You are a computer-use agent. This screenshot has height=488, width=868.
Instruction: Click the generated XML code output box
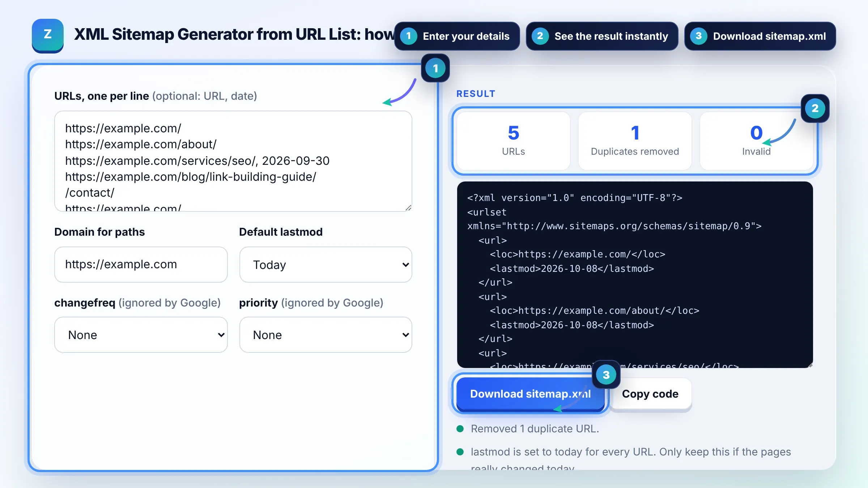coord(635,275)
